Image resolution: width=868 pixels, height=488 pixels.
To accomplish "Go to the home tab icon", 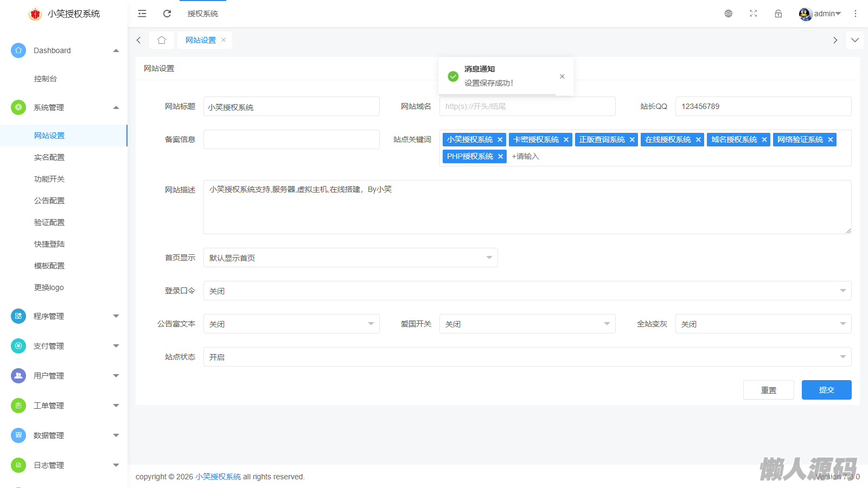I will [162, 40].
